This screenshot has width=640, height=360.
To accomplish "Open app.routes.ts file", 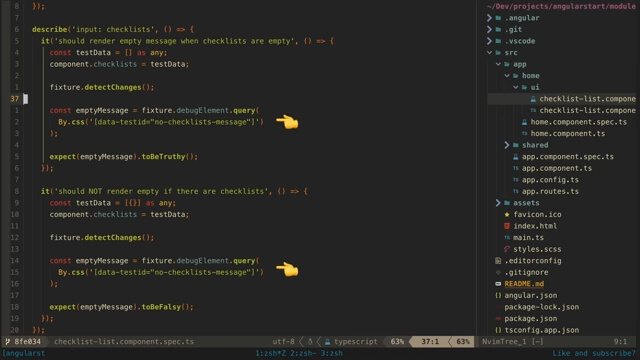I will 550,191.
